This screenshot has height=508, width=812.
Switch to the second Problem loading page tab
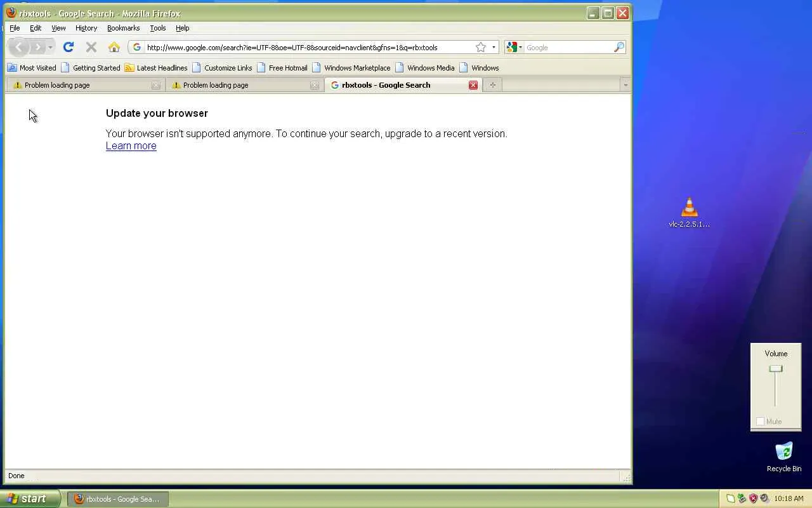(244, 85)
